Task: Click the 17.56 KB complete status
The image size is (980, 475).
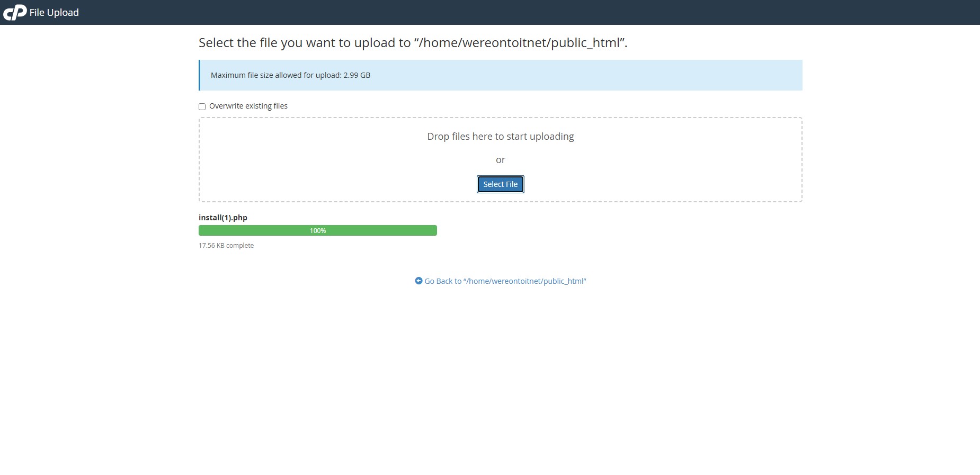Action: 226,246
